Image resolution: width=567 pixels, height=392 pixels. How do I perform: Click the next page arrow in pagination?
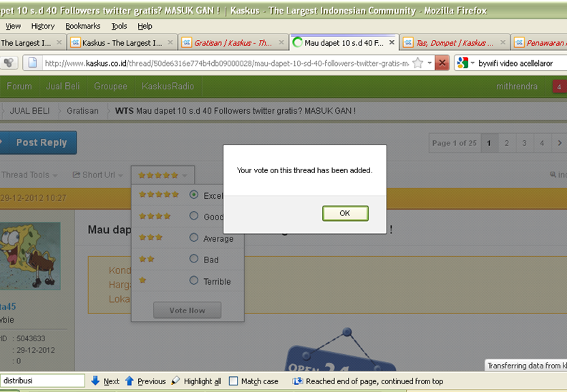coord(560,143)
